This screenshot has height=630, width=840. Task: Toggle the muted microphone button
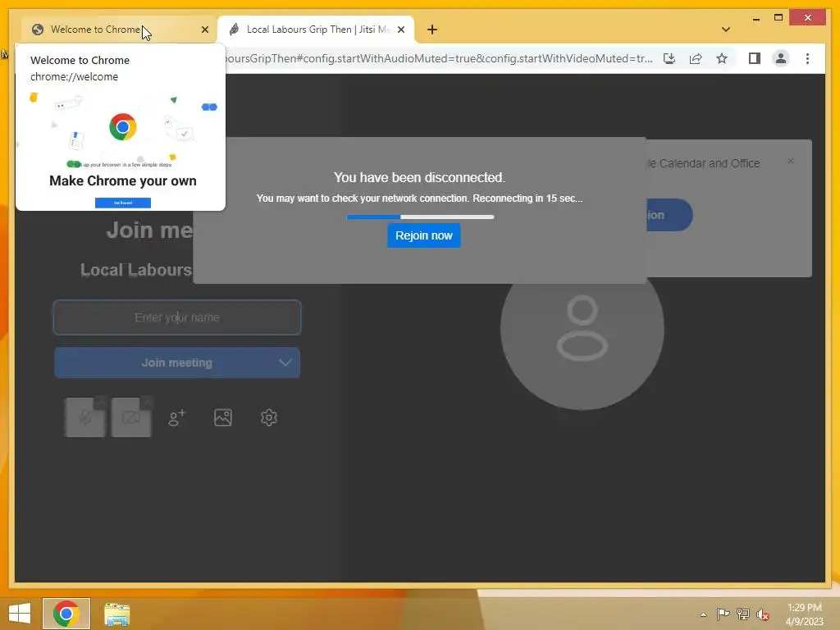click(84, 418)
